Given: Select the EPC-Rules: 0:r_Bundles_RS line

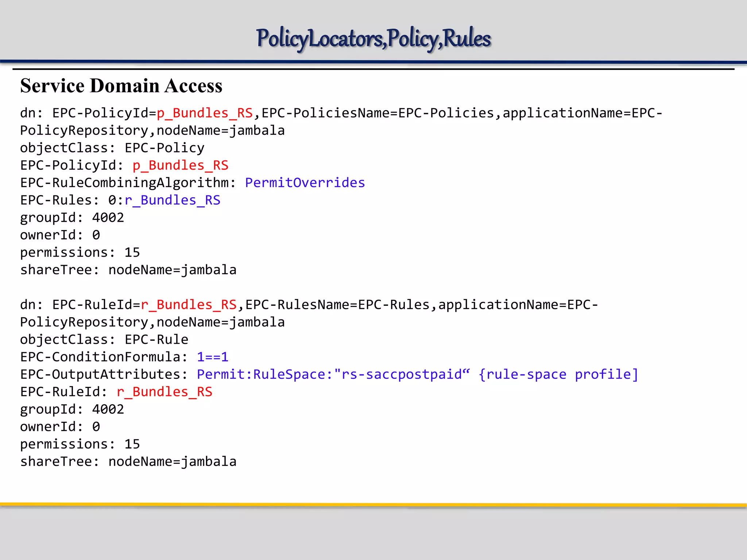Looking at the screenshot, I should (x=120, y=200).
